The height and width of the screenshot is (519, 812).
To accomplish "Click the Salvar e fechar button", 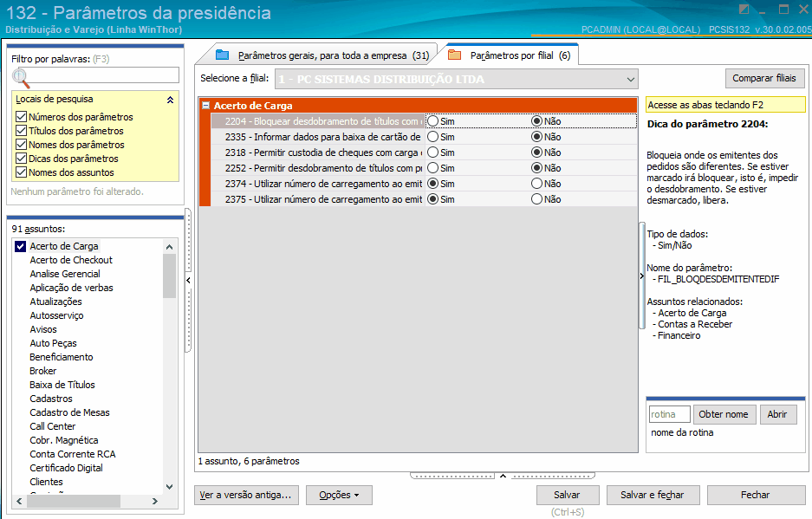I will point(652,495).
